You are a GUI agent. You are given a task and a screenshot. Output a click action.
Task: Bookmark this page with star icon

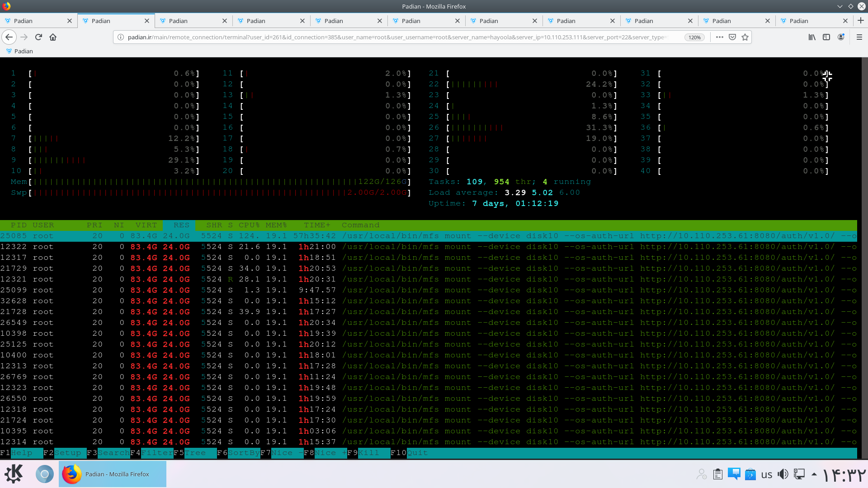click(745, 37)
